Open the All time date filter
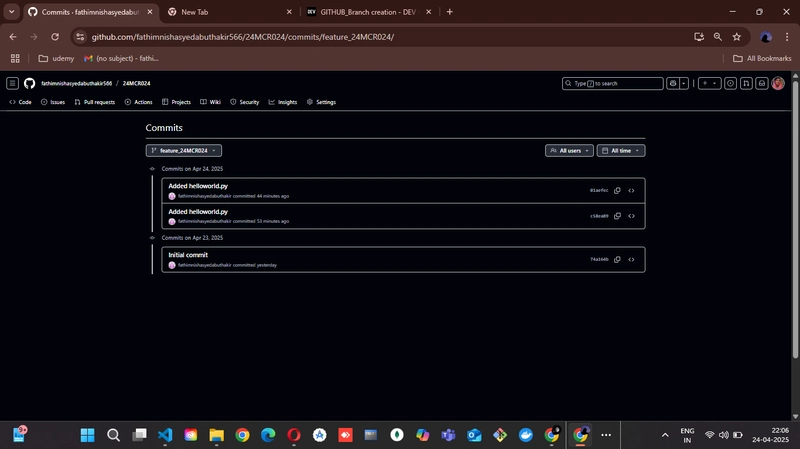The height and width of the screenshot is (449, 800). pyautogui.click(x=621, y=151)
